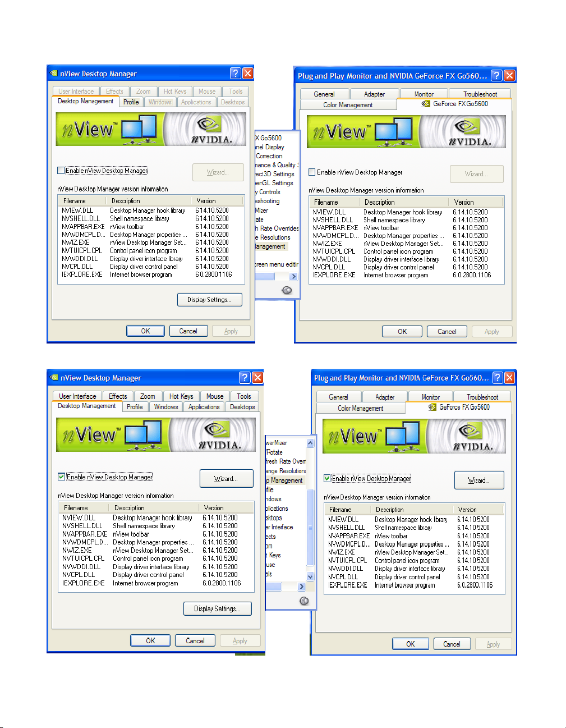Click the vertical scrollbar track in the lower side menu
566x728 pixels.
[310, 510]
